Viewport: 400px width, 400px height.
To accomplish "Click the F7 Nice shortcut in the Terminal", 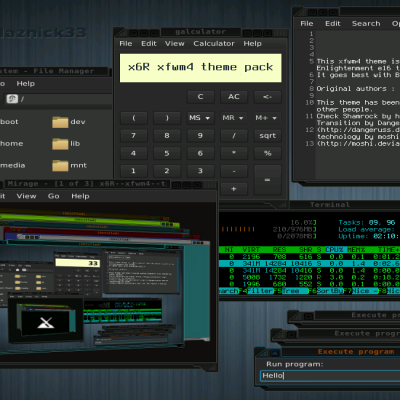I will click(x=360, y=291).
